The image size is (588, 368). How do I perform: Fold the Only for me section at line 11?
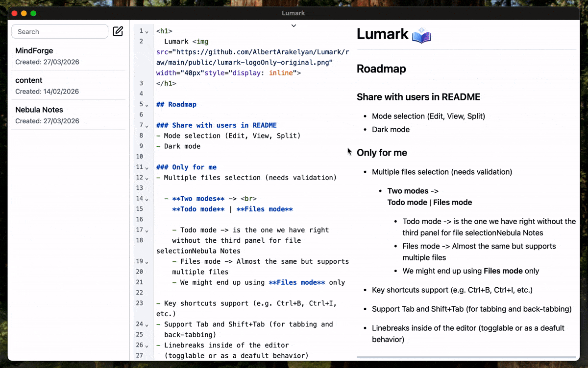[147, 168]
